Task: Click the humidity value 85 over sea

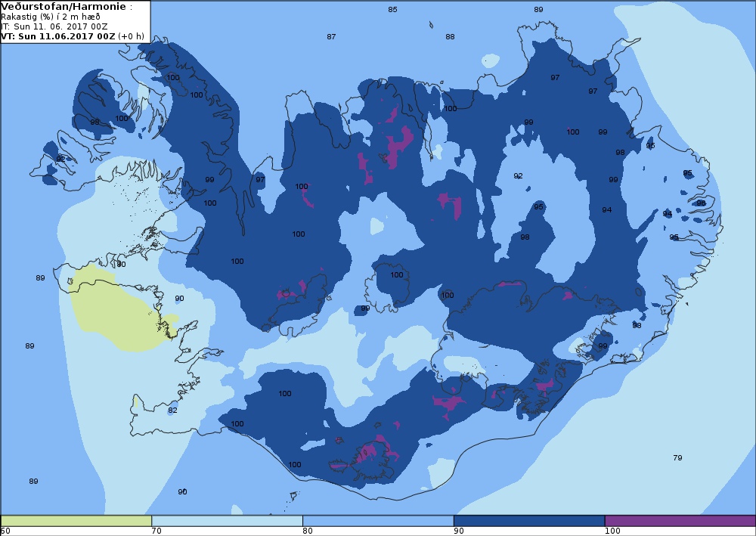Action: (392, 10)
